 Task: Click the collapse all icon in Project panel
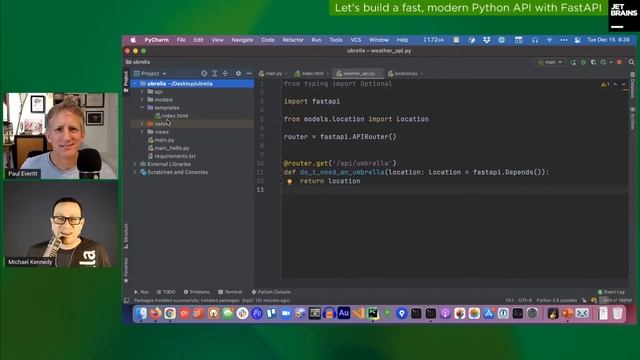click(x=225, y=73)
